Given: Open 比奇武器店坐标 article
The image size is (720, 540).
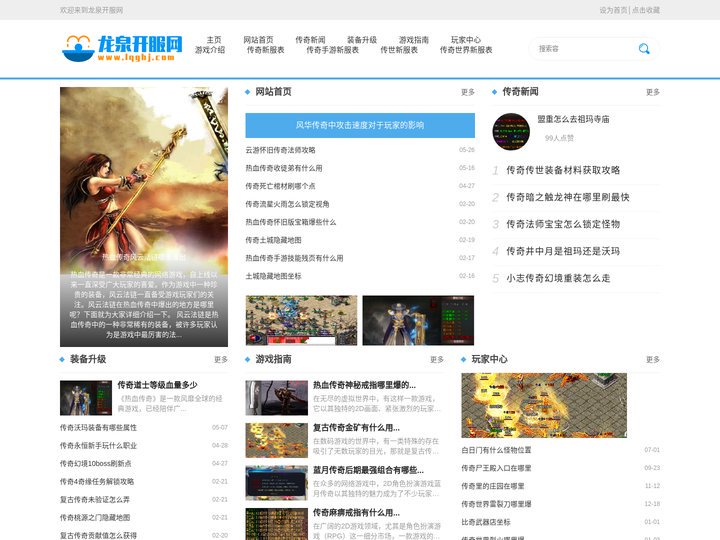Looking at the screenshot, I should [x=486, y=522].
